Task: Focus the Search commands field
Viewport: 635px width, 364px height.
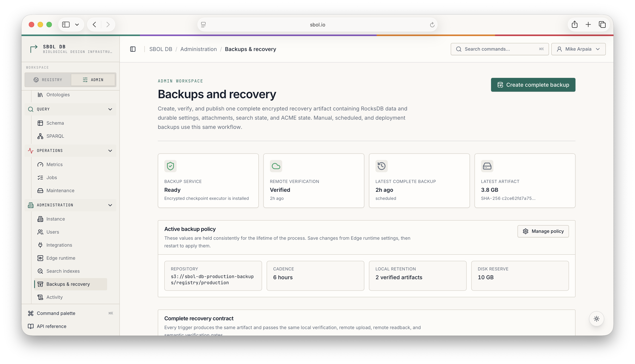Action: coord(499,49)
